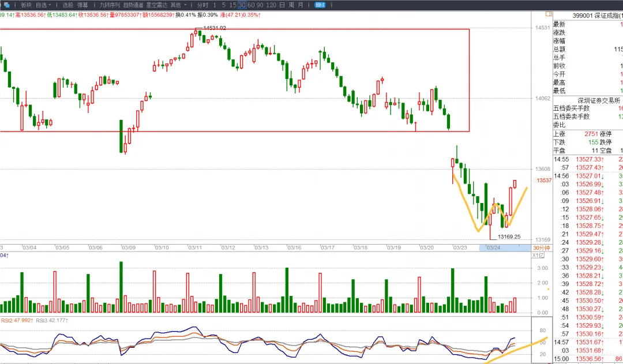Click the 13537 current price tag
Viewport: 623px width, 364px height.
[x=544, y=181]
